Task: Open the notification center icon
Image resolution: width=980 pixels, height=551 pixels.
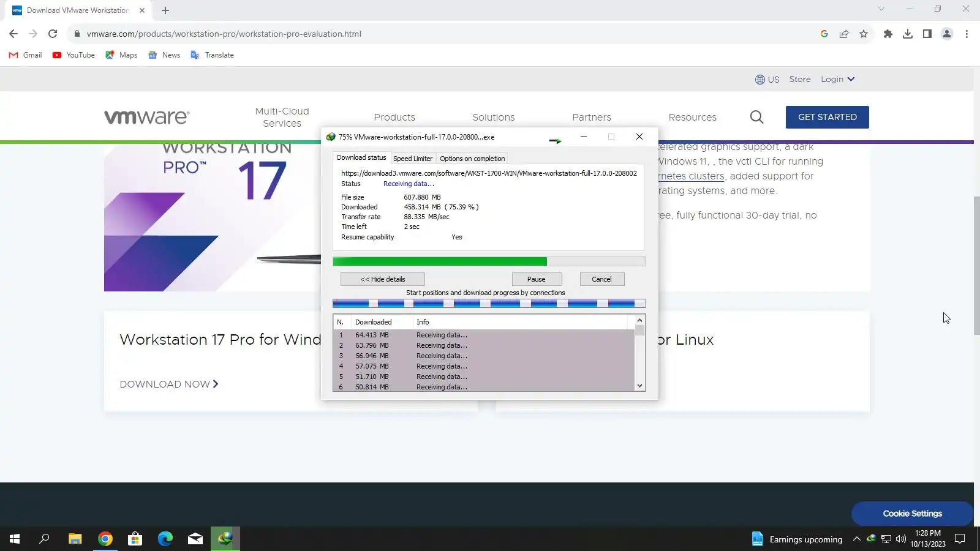Action: (x=960, y=539)
